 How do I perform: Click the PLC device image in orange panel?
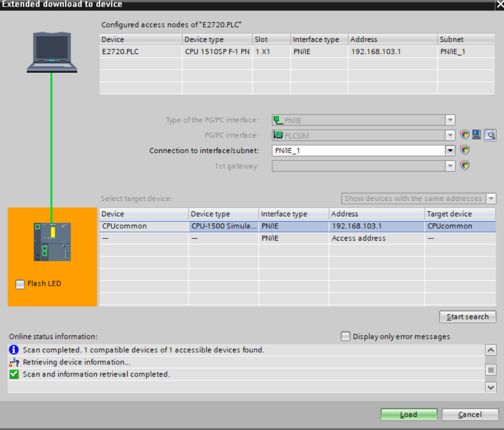(52, 242)
